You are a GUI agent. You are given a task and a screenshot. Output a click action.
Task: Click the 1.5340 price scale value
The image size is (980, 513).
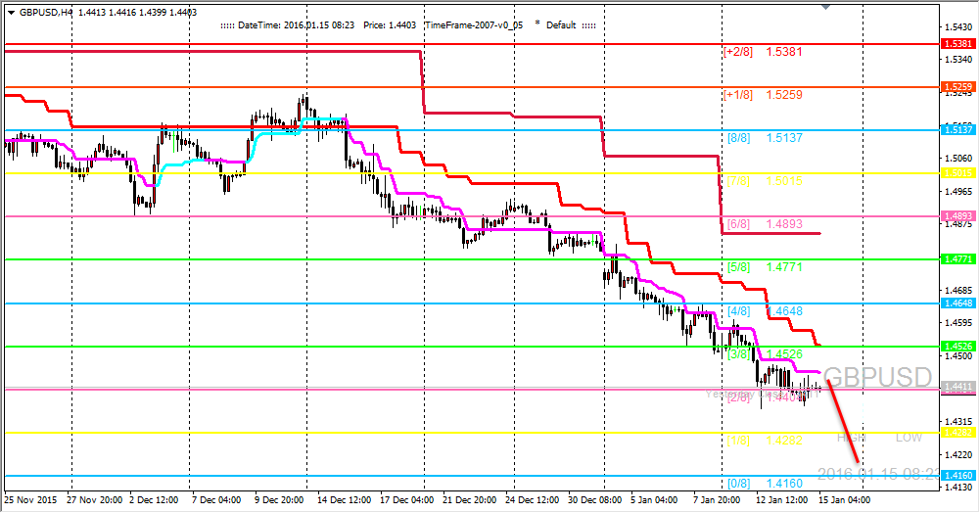pyautogui.click(x=958, y=60)
